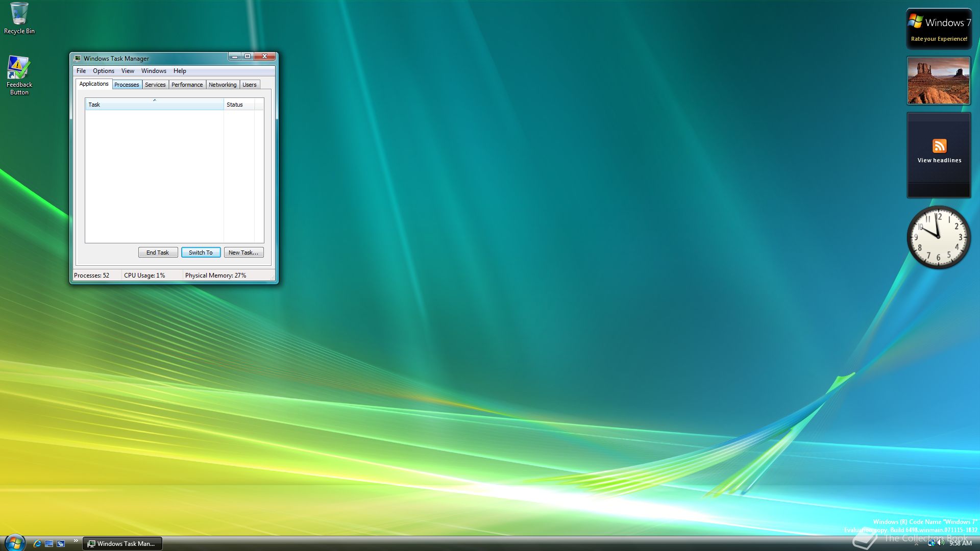The width and height of the screenshot is (980, 551).
Task: Click the Windows Task Manager taskbar button
Action: [122, 543]
